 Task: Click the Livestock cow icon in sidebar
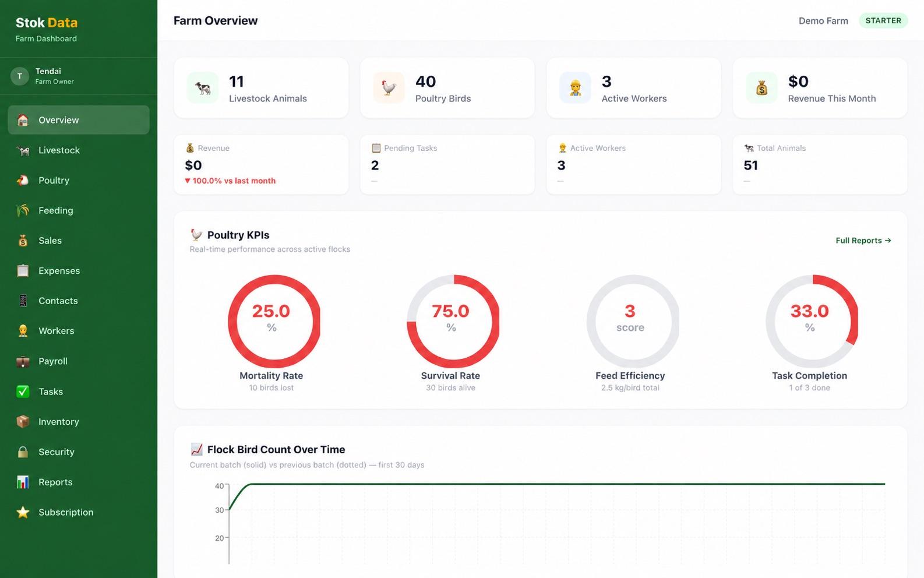(23, 150)
